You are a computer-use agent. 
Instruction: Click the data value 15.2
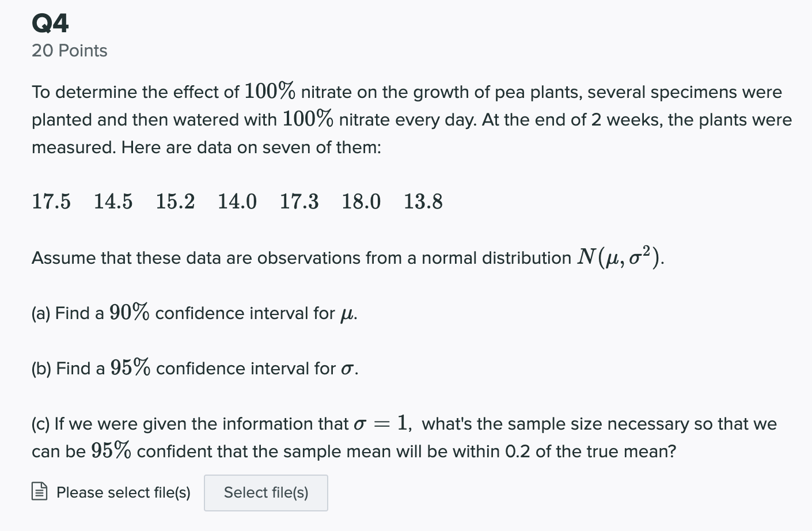176,202
